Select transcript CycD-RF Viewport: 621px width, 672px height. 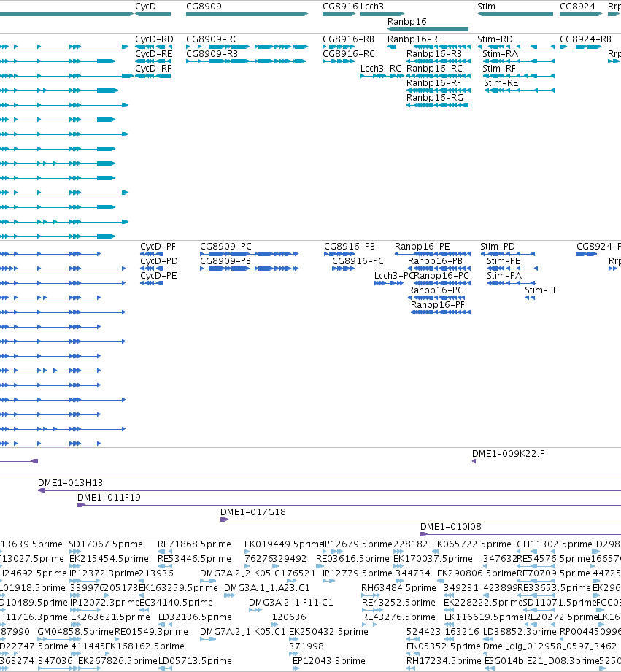click(x=153, y=76)
